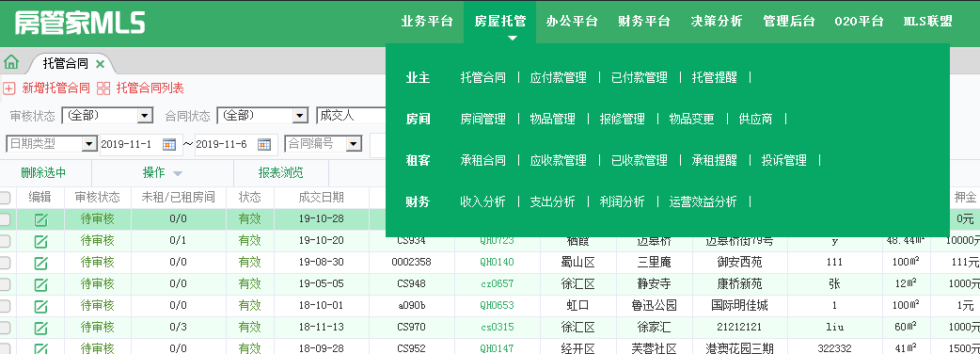Open the 合同状态 dropdown

pyautogui.click(x=262, y=116)
